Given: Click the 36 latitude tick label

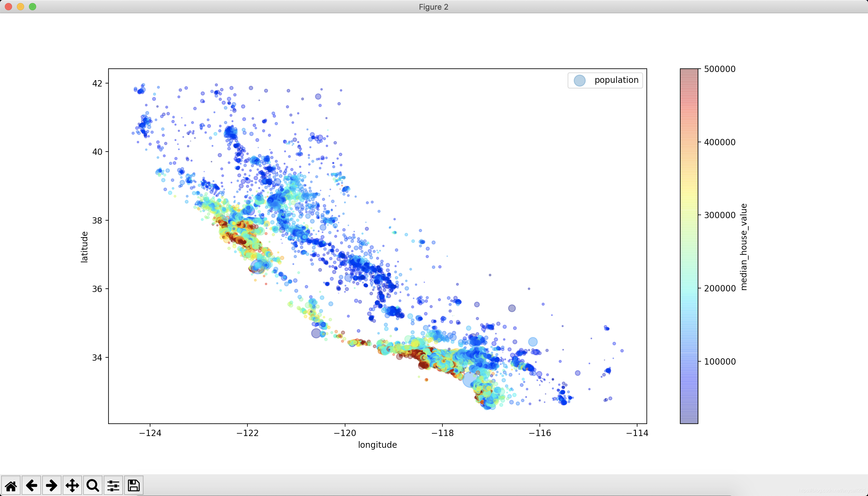Looking at the screenshot, I should [x=97, y=289].
